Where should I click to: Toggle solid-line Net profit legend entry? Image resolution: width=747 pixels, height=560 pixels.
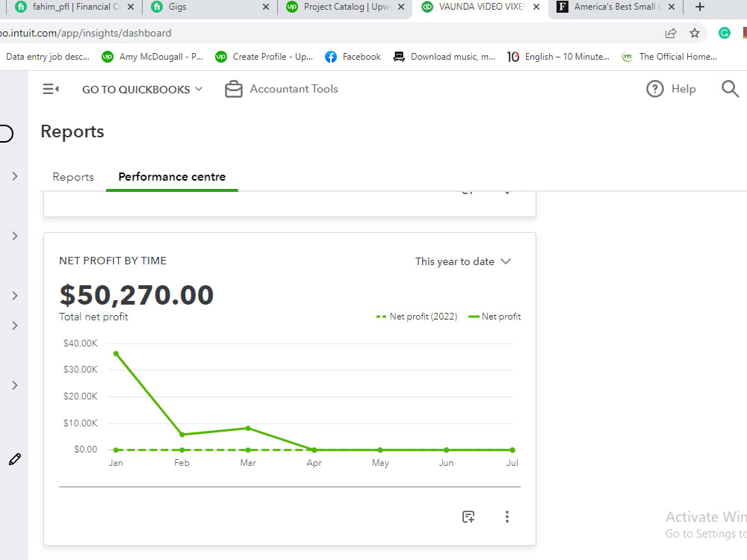coord(495,317)
